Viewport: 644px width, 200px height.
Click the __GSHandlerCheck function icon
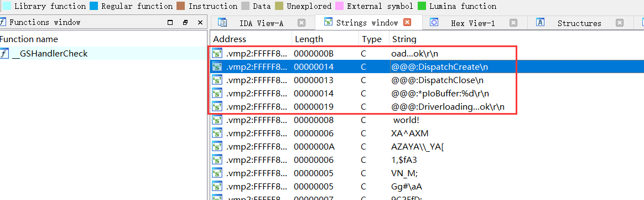[x=4, y=54]
